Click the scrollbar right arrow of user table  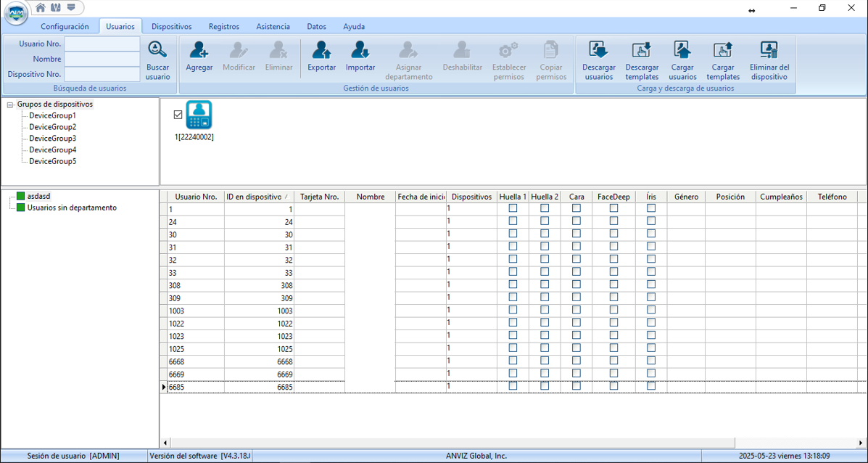point(861,443)
